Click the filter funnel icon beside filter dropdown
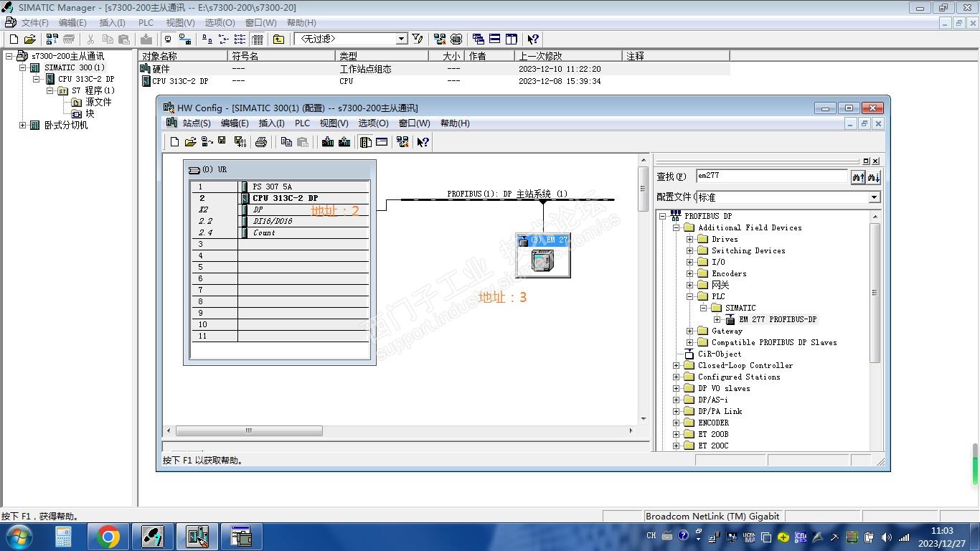980x551 pixels. pyautogui.click(x=418, y=39)
